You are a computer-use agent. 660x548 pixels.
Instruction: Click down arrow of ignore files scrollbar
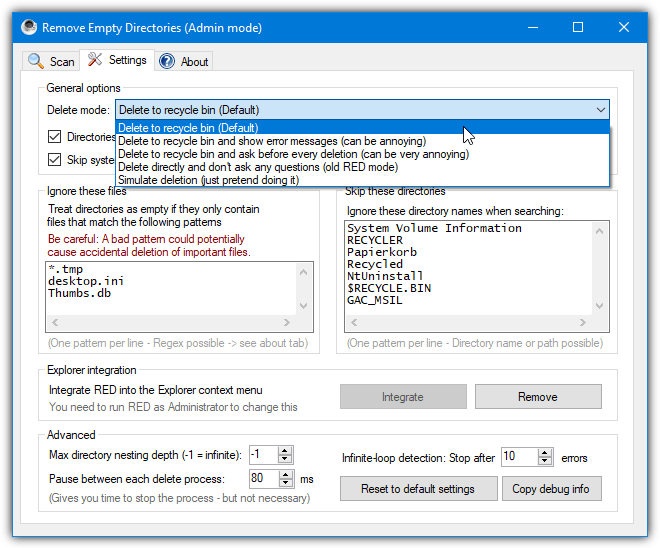point(303,306)
